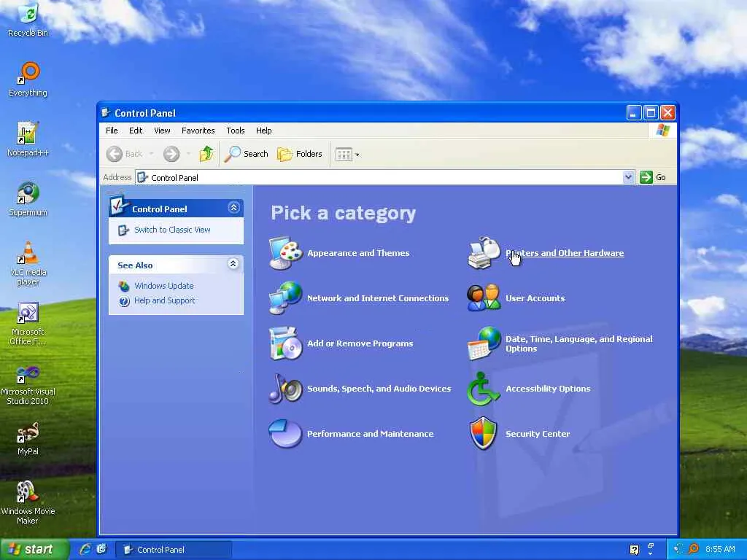Viewport: 747px width, 560px height.
Task: Click the Control Panel window title icon
Action: [x=106, y=113]
